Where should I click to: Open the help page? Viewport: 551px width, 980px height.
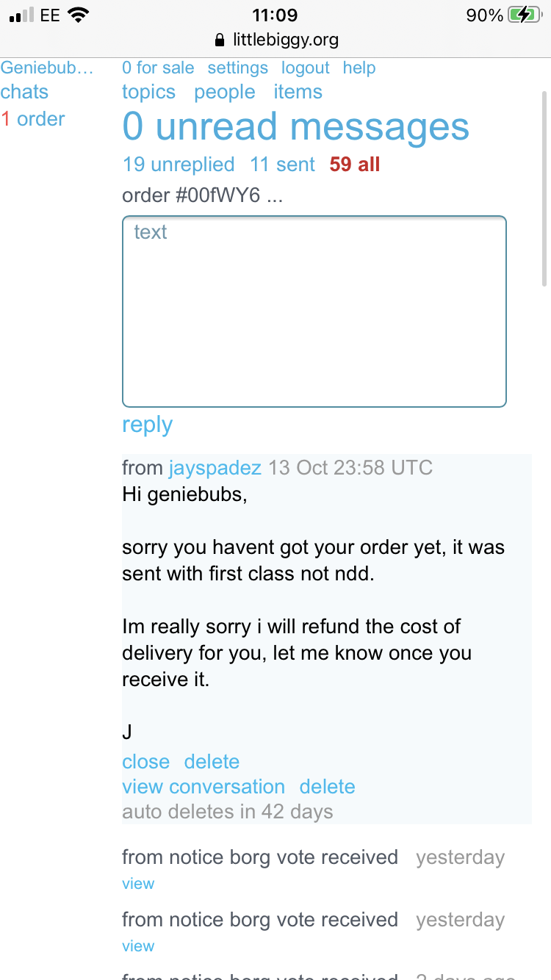tap(359, 68)
